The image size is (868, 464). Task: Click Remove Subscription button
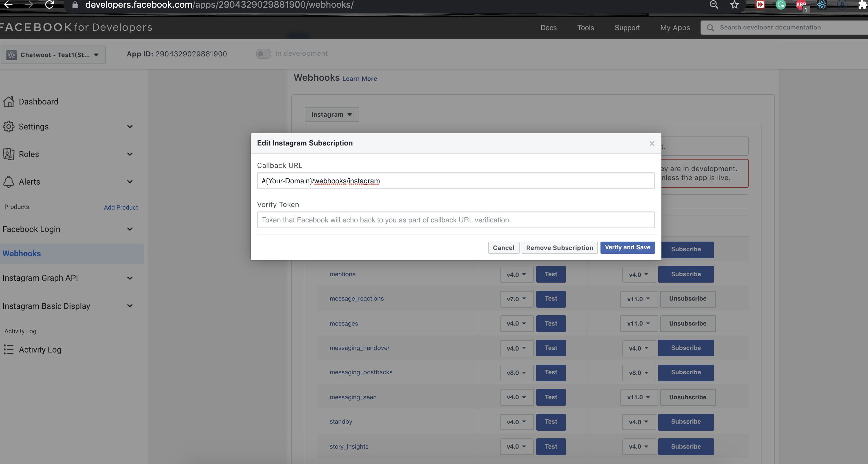tap(560, 247)
